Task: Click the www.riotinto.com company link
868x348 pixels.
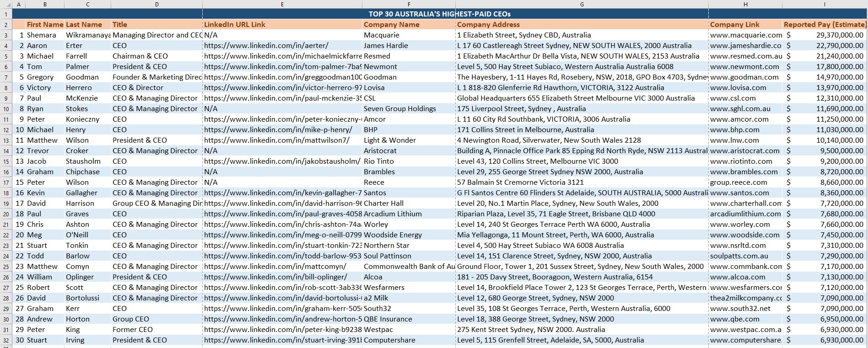Action: 741,161
